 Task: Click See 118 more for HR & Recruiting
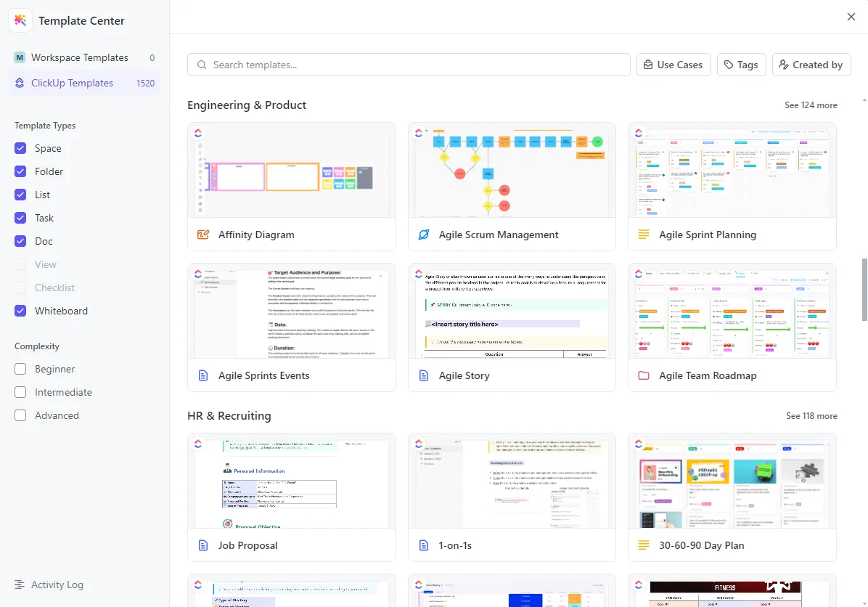click(811, 416)
